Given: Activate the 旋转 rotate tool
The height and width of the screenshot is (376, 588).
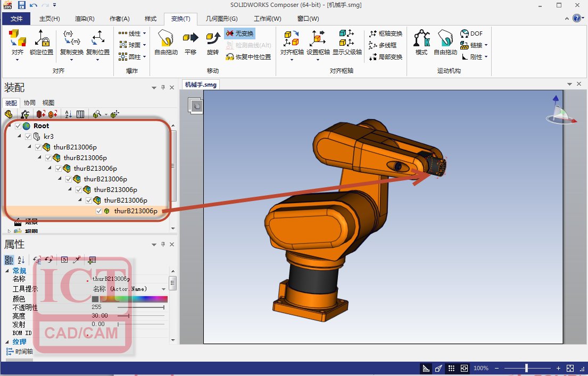Looking at the screenshot, I should tap(213, 43).
